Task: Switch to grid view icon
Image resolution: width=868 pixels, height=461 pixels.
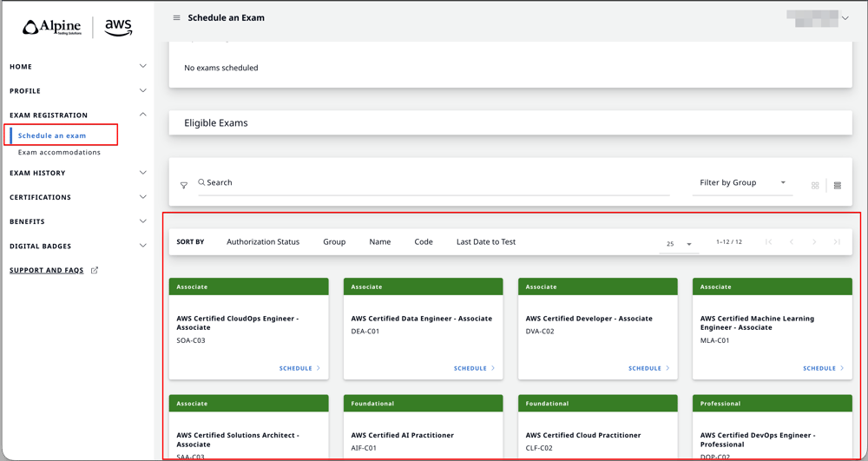Action: click(815, 186)
